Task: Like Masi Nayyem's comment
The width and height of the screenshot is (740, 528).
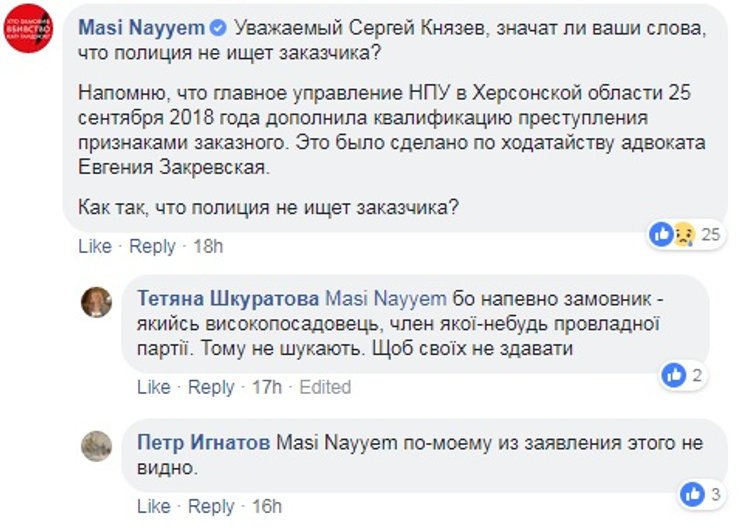Action: coord(94,246)
